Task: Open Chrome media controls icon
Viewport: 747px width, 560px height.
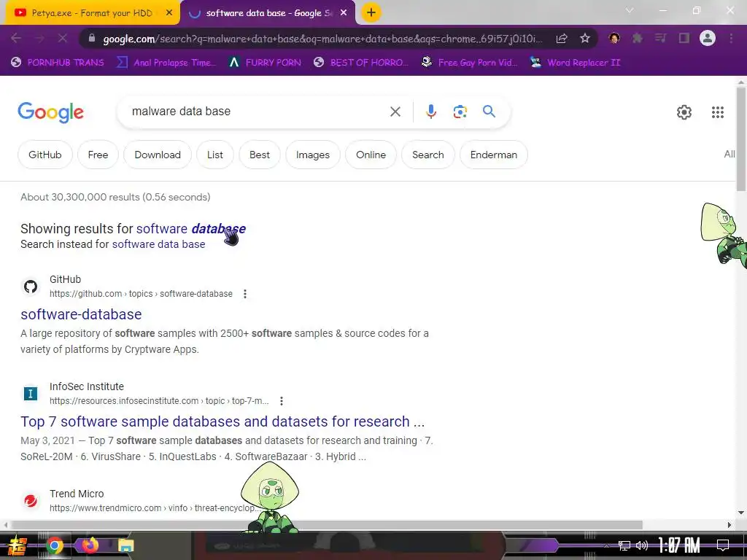Action: (660, 38)
